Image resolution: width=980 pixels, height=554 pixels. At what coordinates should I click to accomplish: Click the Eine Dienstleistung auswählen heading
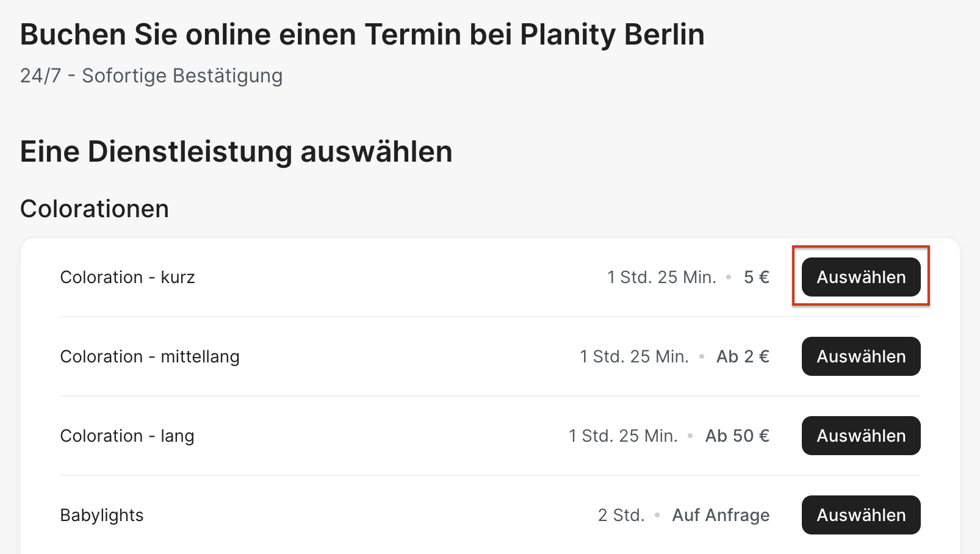click(236, 151)
